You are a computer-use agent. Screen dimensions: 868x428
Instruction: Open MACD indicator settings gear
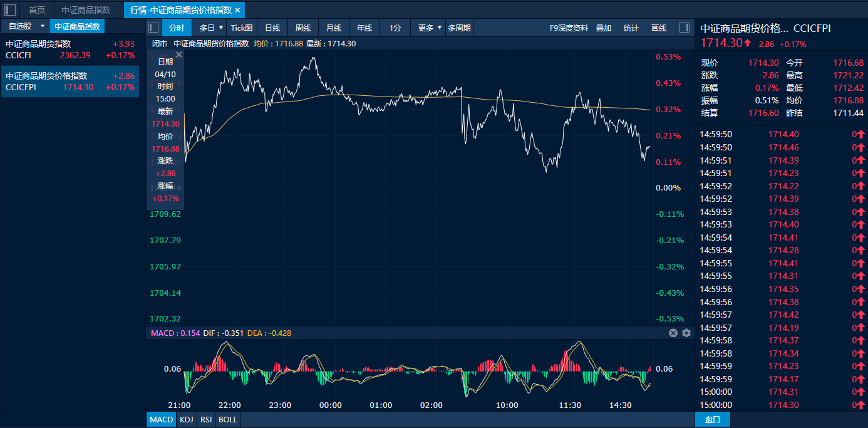point(686,333)
